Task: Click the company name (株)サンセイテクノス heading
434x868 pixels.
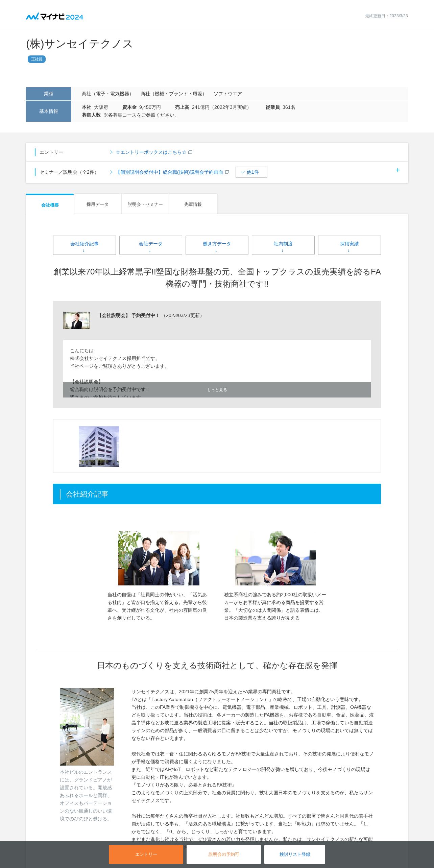Action: tap(79, 44)
